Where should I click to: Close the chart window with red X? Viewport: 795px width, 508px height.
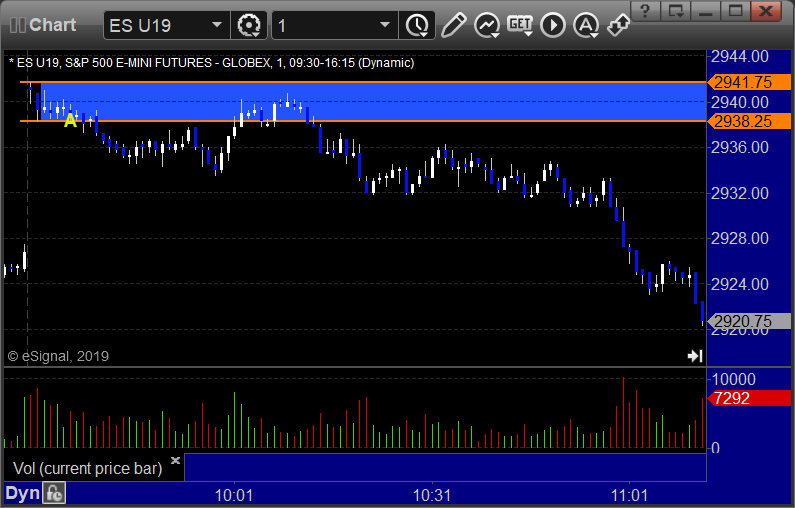pos(766,11)
